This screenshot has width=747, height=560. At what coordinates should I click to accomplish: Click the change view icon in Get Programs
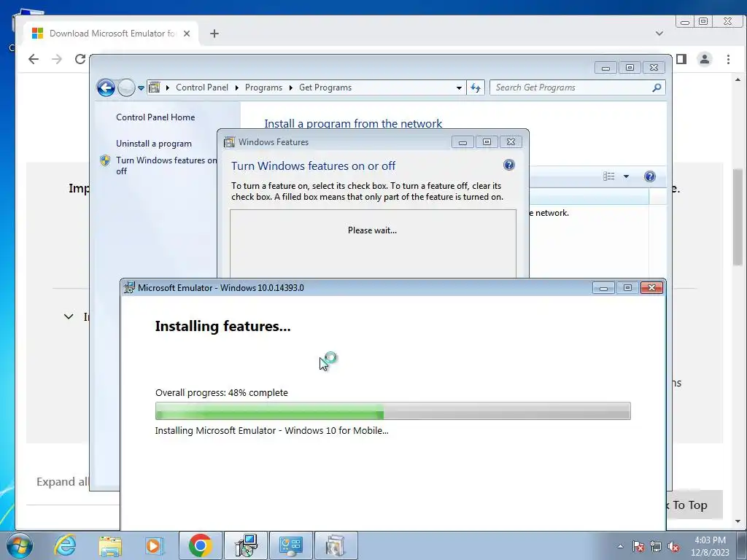(609, 176)
